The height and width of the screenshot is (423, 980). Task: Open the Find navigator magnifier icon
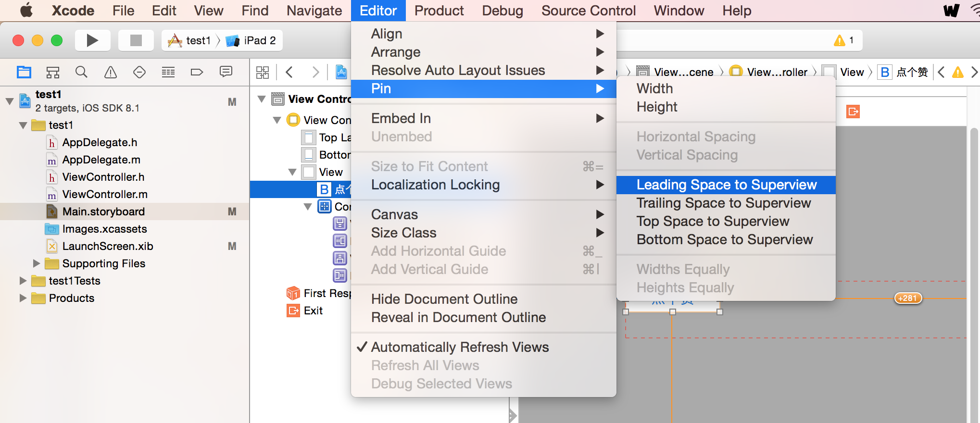tap(82, 72)
